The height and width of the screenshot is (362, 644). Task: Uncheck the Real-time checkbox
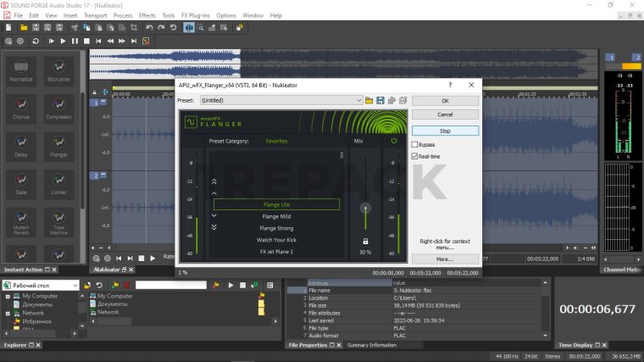click(x=415, y=157)
